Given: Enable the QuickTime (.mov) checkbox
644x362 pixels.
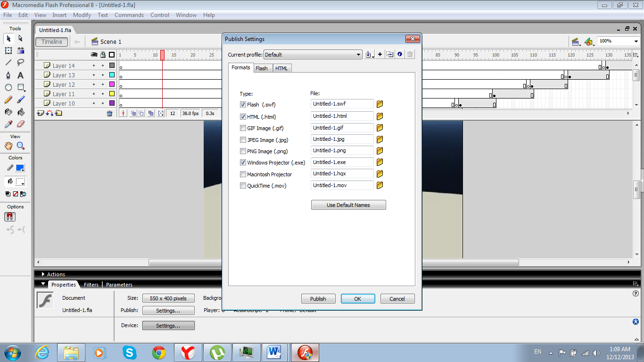Looking at the screenshot, I should click(243, 186).
